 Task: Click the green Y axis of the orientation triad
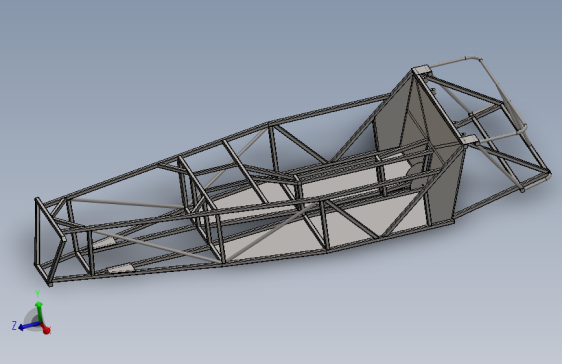pyautogui.click(x=39, y=312)
